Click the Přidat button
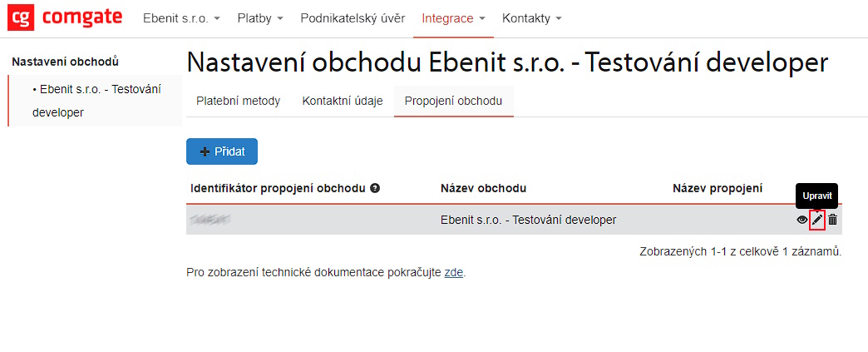 point(222,151)
